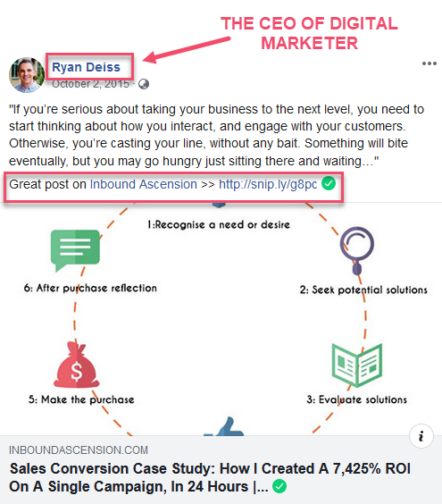This screenshot has height=504, width=442.
Task: Click the red money bag icon
Action: 77,365
